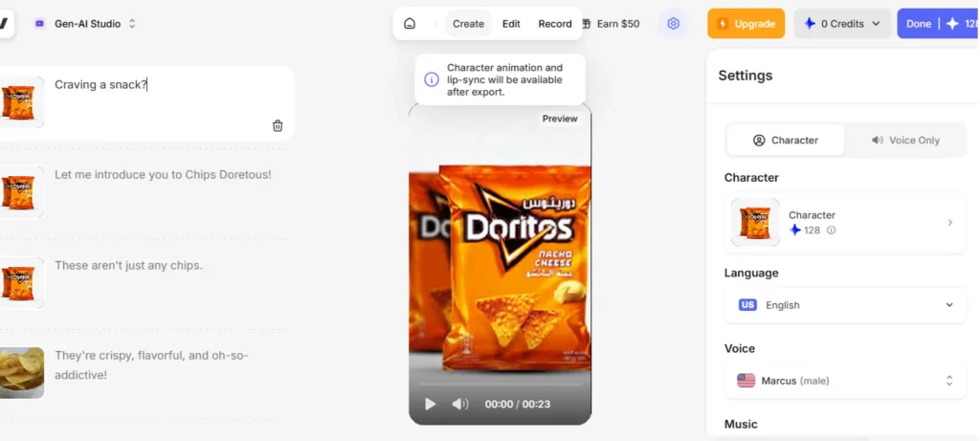This screenshot has height=441, width=980.
Task: Open the Gen-AI Studio workspace switcher
Action: [x=85, y=24]
